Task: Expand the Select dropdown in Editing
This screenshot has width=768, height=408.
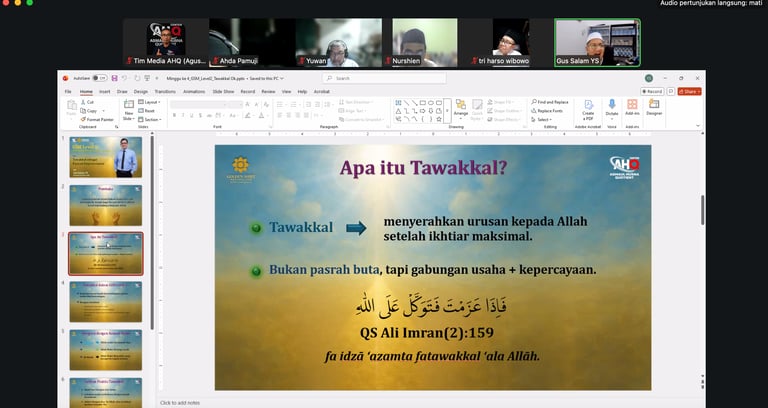Action: pos(541,120)
